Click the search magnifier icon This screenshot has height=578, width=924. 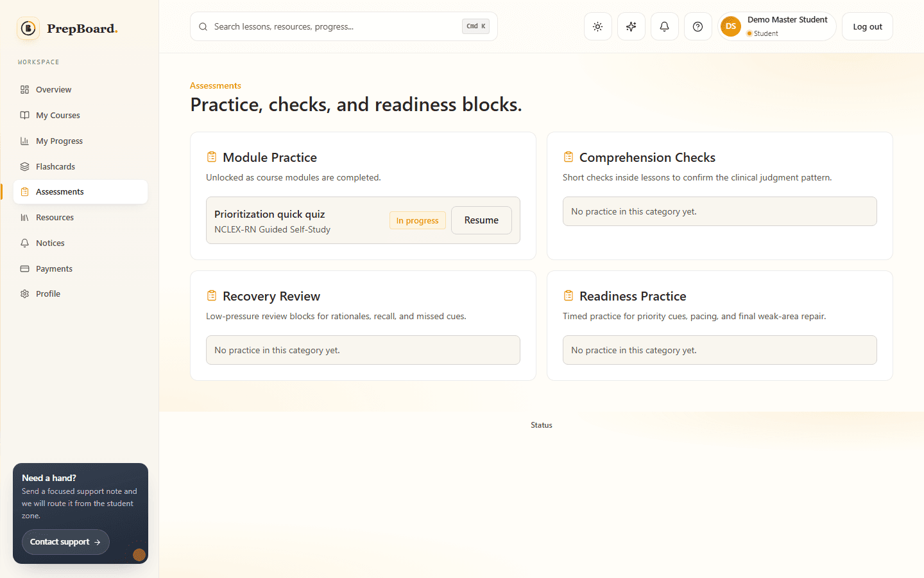[203, 26]
